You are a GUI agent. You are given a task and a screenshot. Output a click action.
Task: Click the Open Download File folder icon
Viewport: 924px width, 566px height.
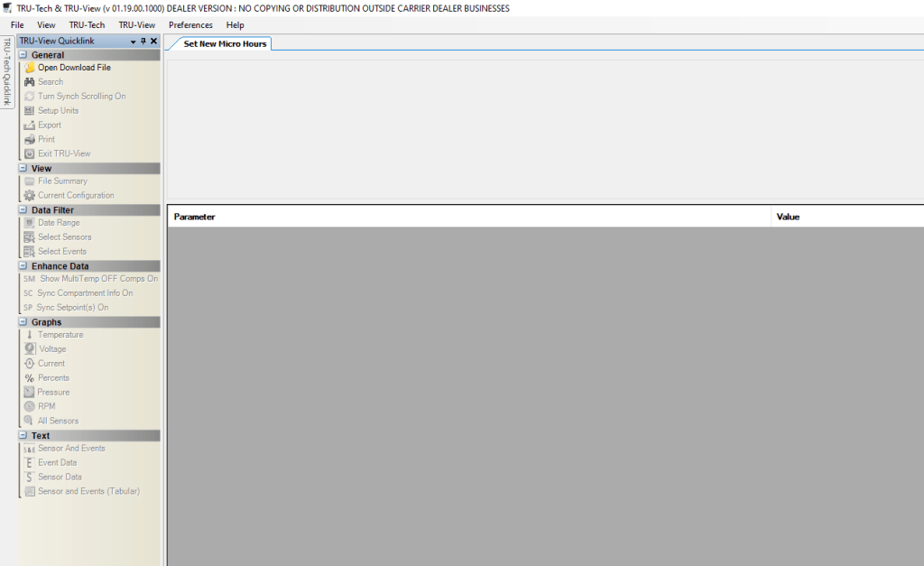click(30, 68)
